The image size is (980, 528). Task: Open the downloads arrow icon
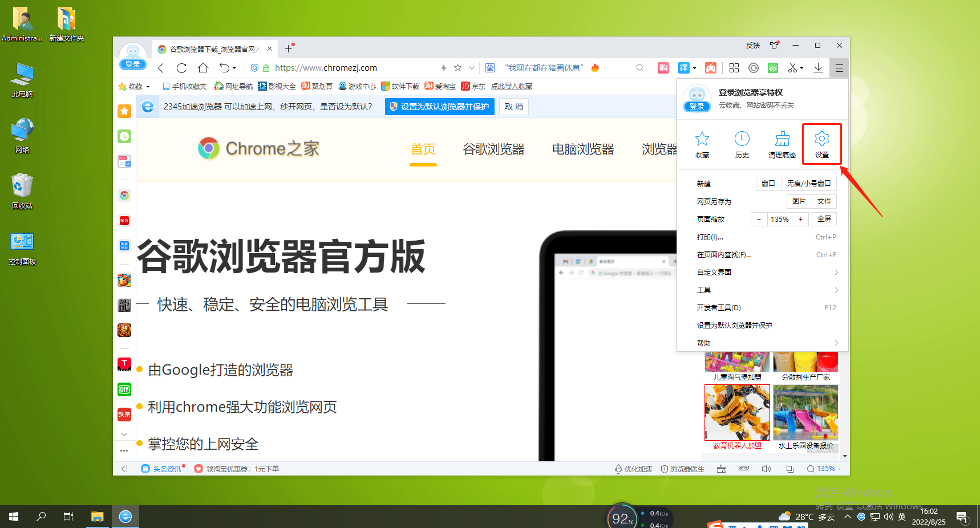click(x=818, y=68)
